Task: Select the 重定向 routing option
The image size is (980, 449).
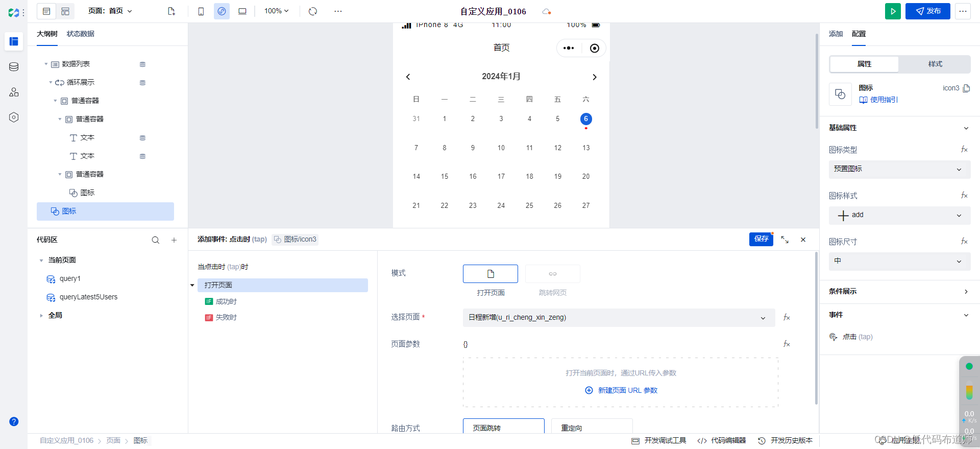Action: 592,427
